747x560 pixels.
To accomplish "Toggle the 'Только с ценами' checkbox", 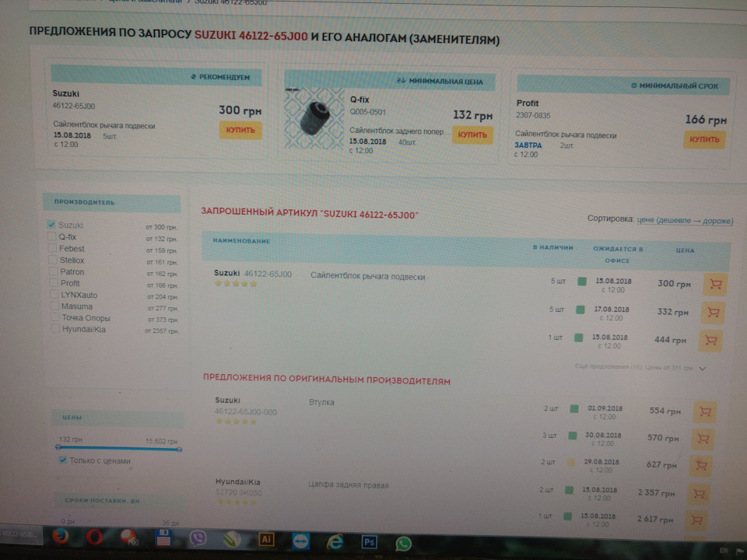I will click(x=62, y=460).
